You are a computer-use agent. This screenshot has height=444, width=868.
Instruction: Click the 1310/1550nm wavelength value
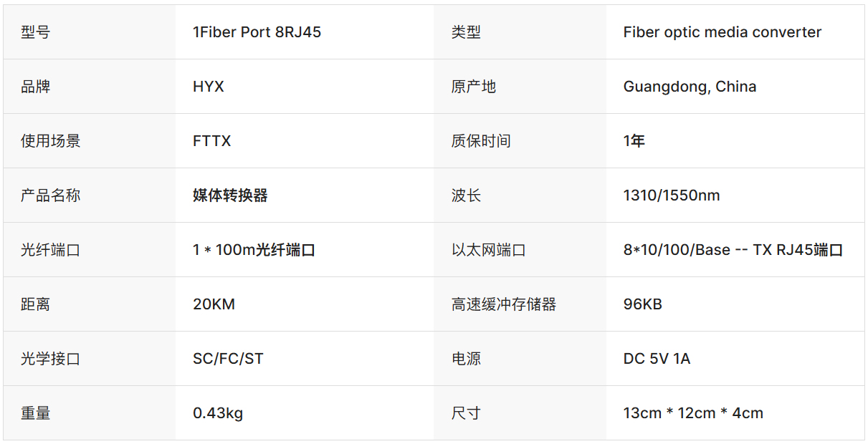click(672, 196)
